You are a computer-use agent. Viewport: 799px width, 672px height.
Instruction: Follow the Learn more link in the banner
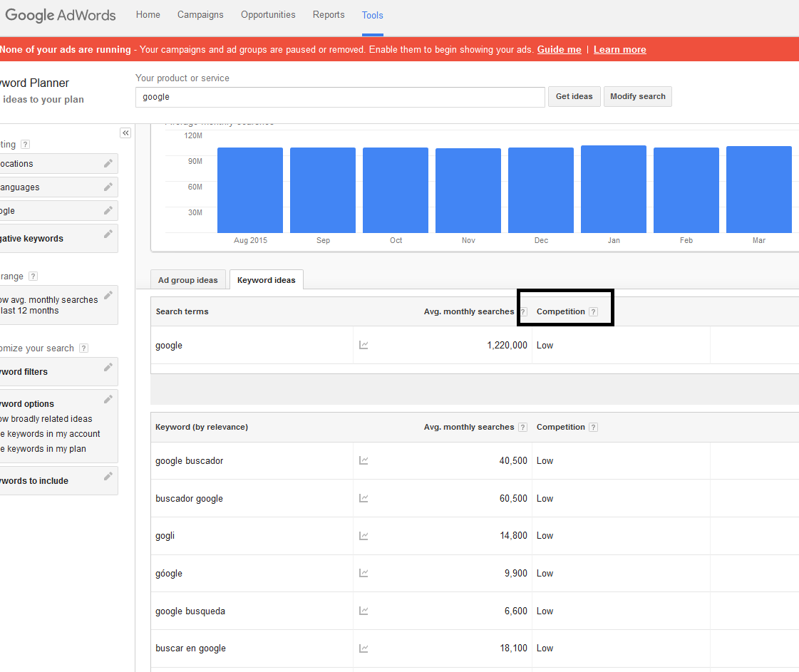619,49
